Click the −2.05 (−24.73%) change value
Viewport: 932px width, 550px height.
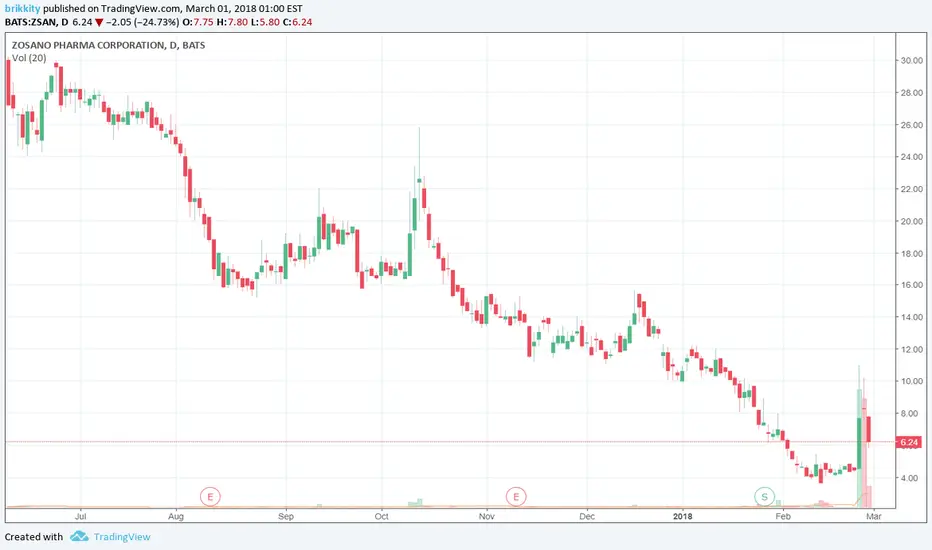pos(143,22)
